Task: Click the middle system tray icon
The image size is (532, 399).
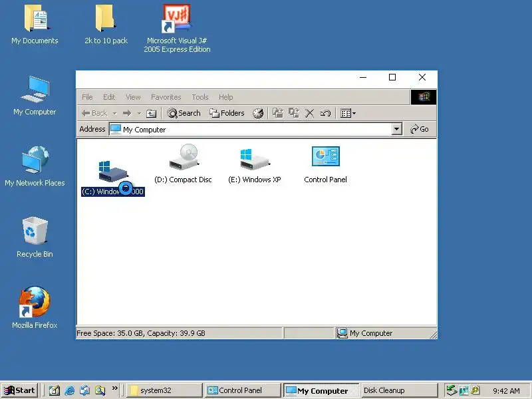Action: pyautogui.click(x=464, y=390)
